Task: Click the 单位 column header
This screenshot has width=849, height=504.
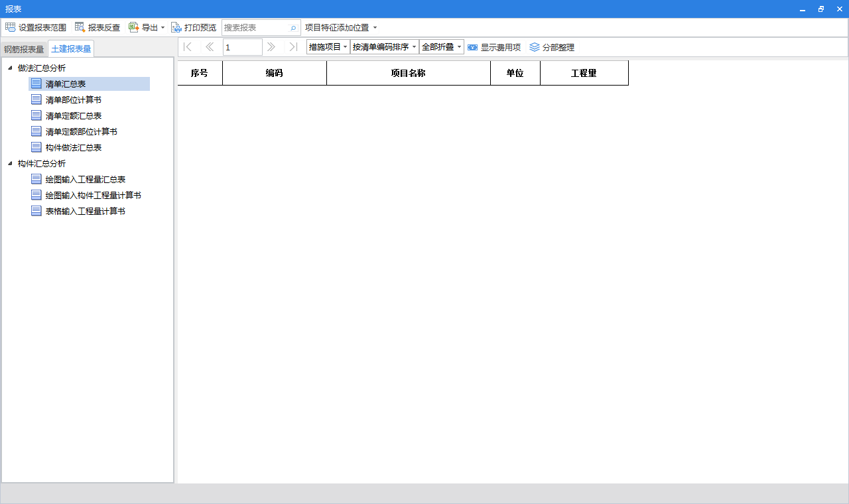Action: (515, 73)
